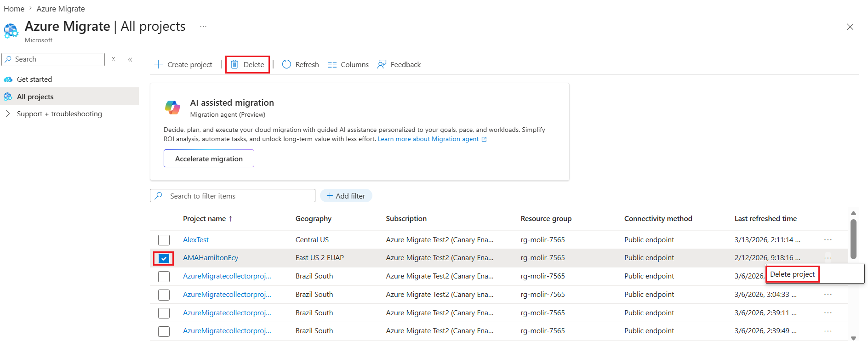Open more actions for row refreshed 2:39:11
The image size is (868, 341).
(x=828, y=313)
